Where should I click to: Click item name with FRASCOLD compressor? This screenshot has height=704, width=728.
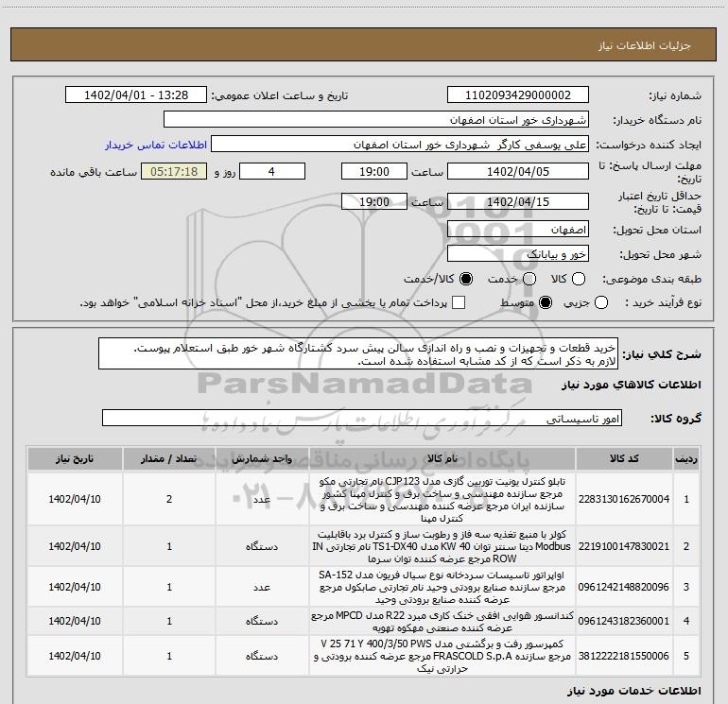pyautogui.click(x=442, y=656)
